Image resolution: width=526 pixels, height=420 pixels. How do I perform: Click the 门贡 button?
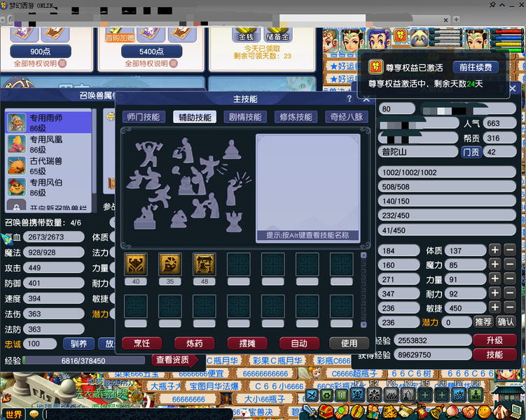coord(471,152)
